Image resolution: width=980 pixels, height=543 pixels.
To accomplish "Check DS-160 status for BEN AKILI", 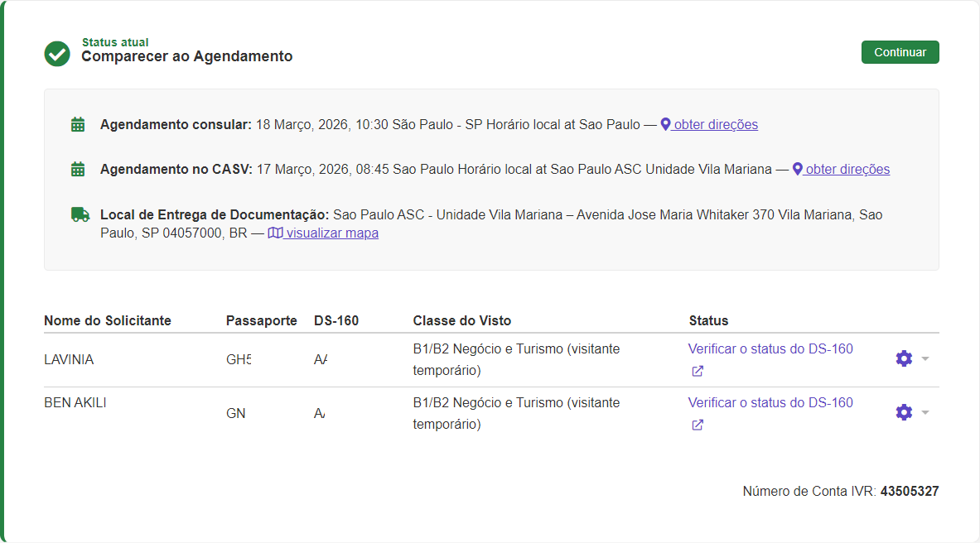I will click(x=770, y=403).
